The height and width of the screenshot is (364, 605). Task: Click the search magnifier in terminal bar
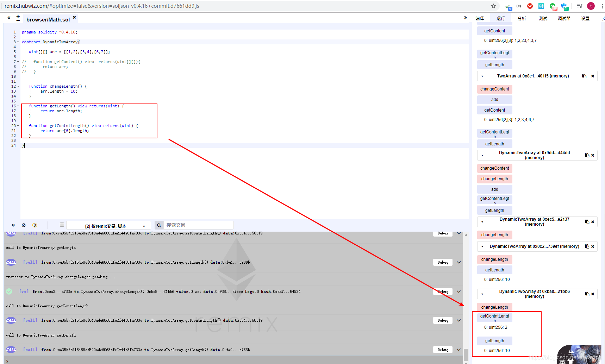tap(159, 225)
